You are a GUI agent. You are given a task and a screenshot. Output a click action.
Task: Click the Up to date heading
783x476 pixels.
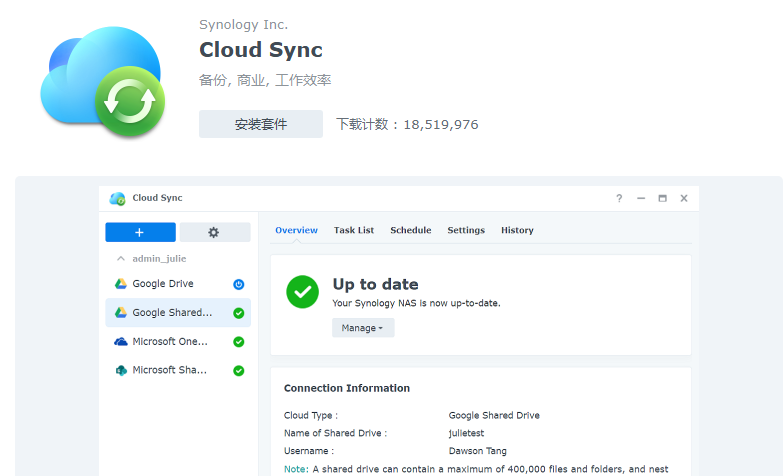[376, 284]
